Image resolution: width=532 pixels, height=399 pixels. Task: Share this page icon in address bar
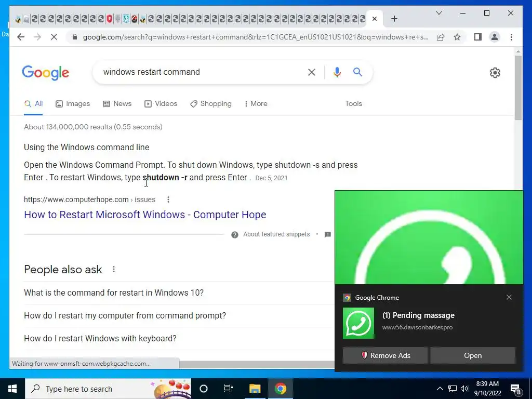pos(441,37)
